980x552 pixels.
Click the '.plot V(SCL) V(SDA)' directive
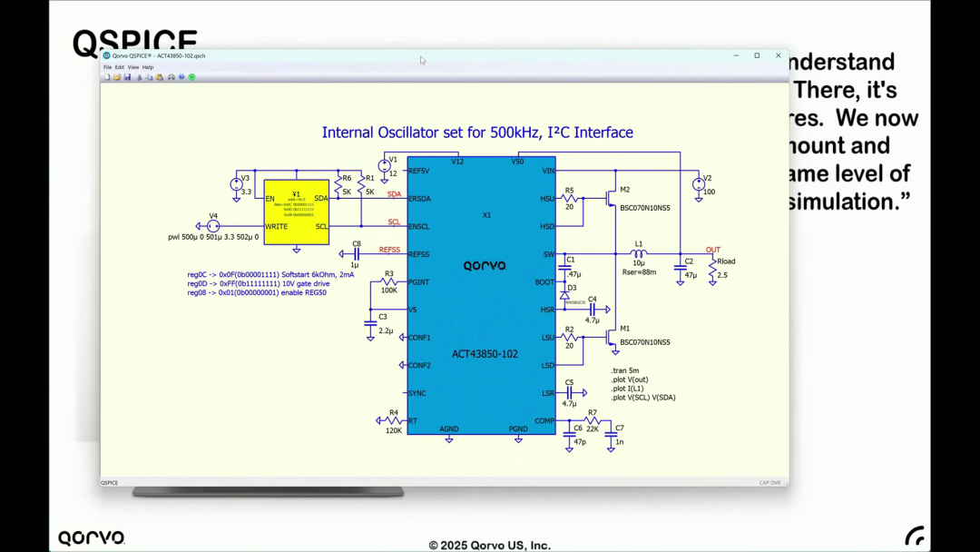(643, 398)
